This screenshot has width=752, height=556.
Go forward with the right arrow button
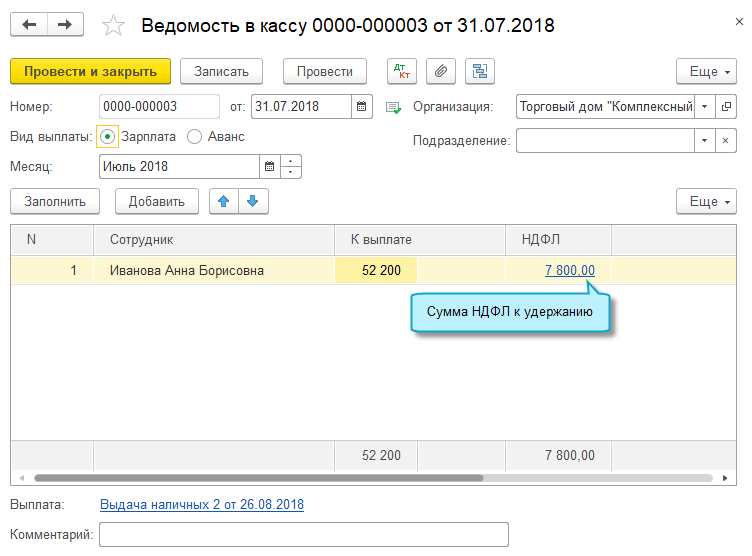coord(65,24)
